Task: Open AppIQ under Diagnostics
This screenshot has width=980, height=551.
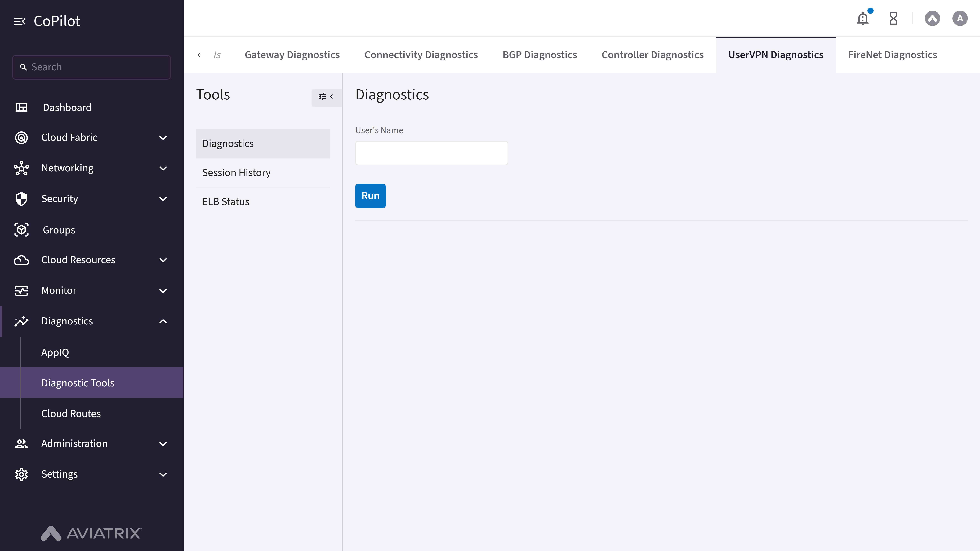Action: pyautogui.click(x=55, y=352)
